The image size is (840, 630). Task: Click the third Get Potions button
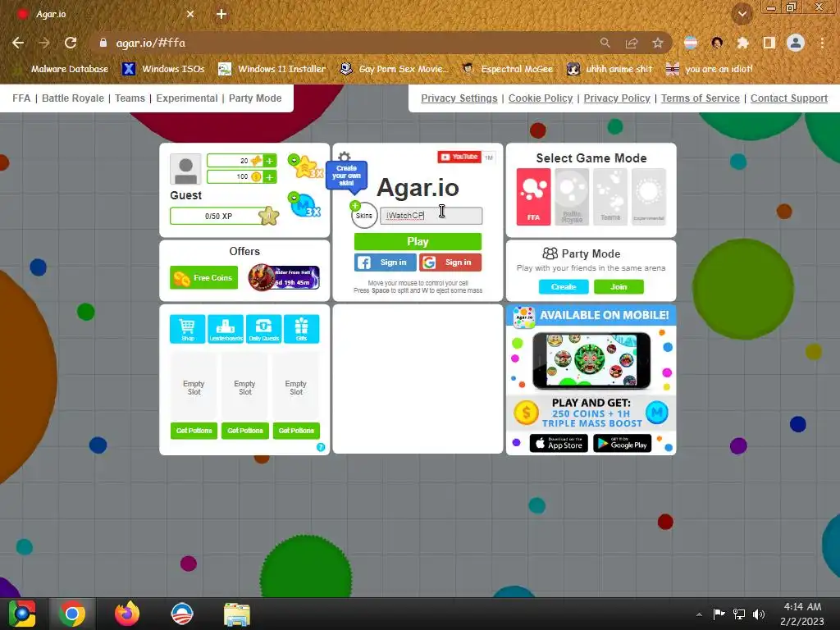[x=296, y=431]
